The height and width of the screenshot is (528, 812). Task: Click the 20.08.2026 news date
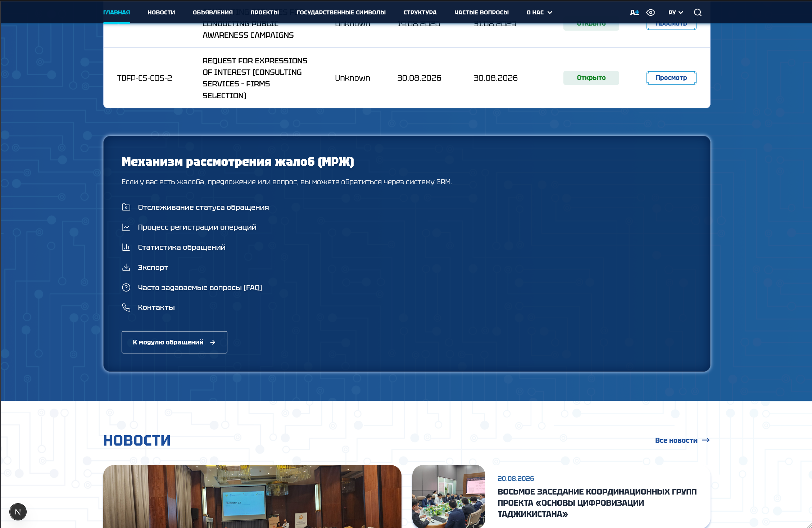coord(516,479)
